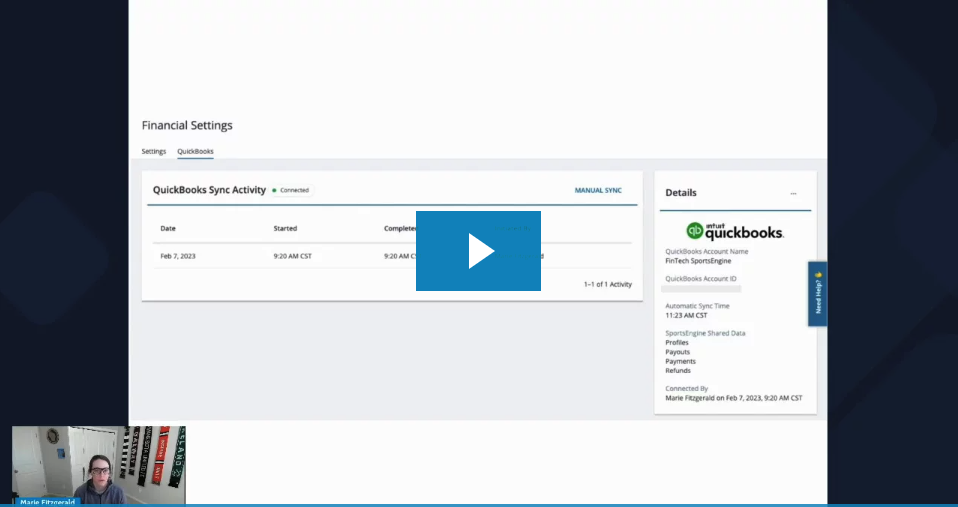Screen dimensions: 958x507
Task: Click the Completed column header
Action: pyautogui.click(x=400, y=228)
